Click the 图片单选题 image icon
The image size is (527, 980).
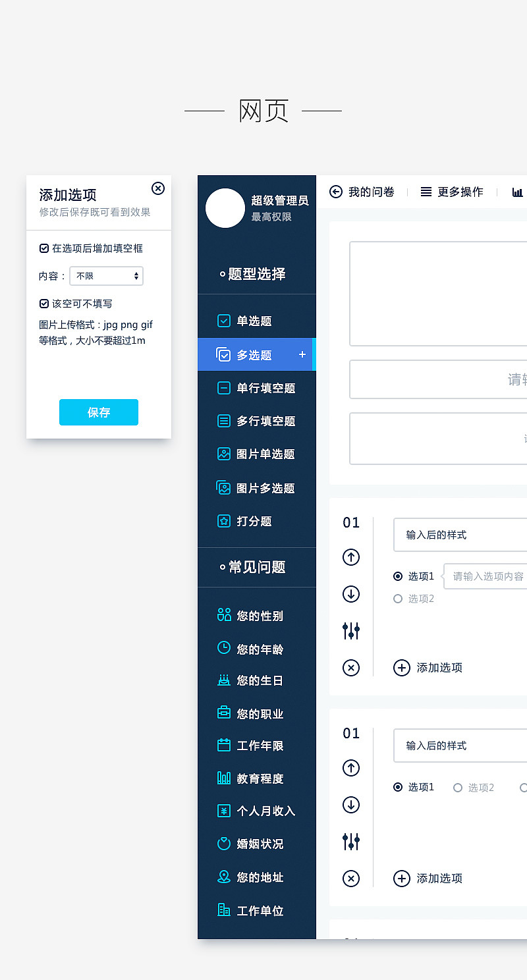[224, 454]
